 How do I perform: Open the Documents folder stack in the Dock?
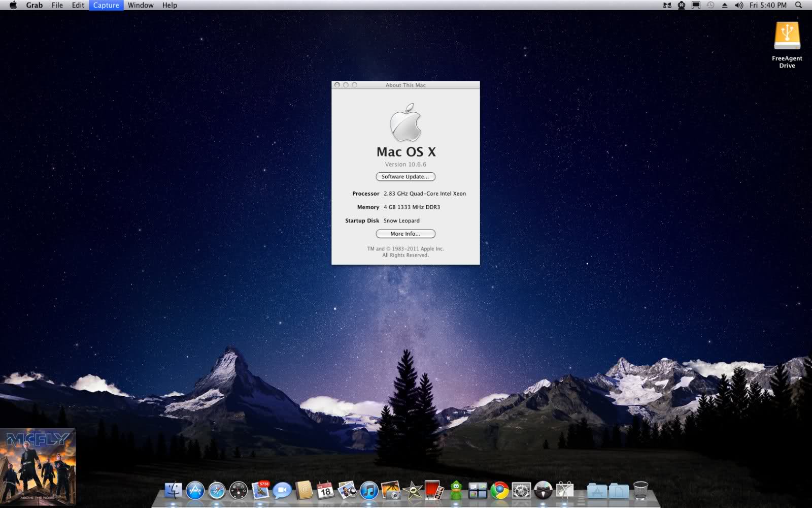click(619, 490)
